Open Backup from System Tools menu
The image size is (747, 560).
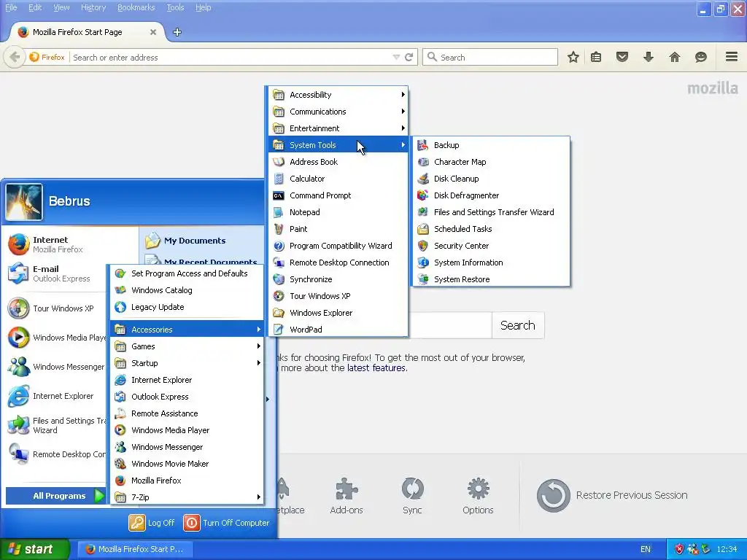pos(491,145)
